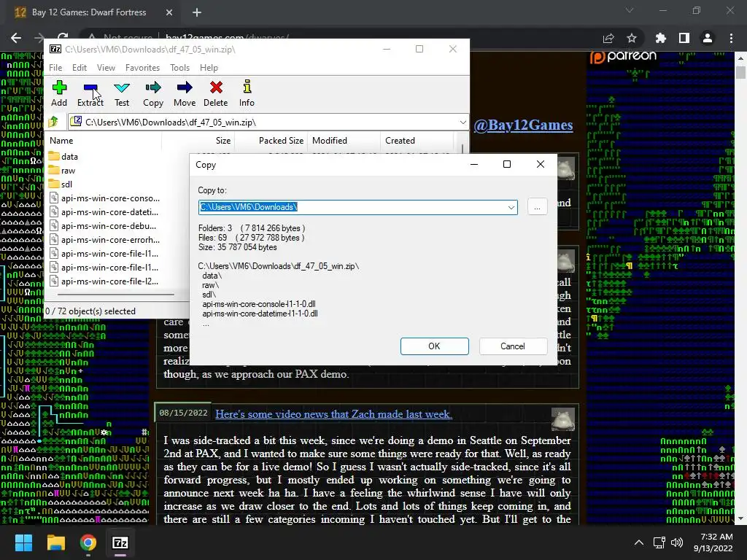Click the Extract toolbar icon
The image size is (747, 560).
click(90, 93)
